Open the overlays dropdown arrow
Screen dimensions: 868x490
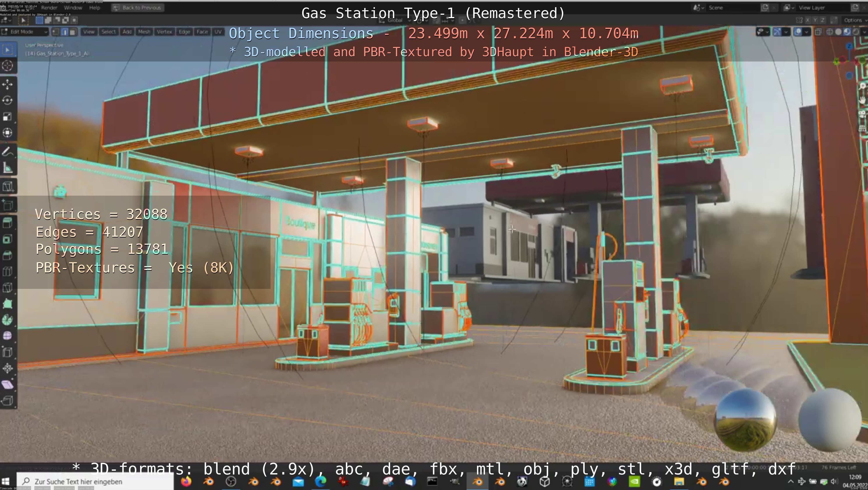[806, 32]
